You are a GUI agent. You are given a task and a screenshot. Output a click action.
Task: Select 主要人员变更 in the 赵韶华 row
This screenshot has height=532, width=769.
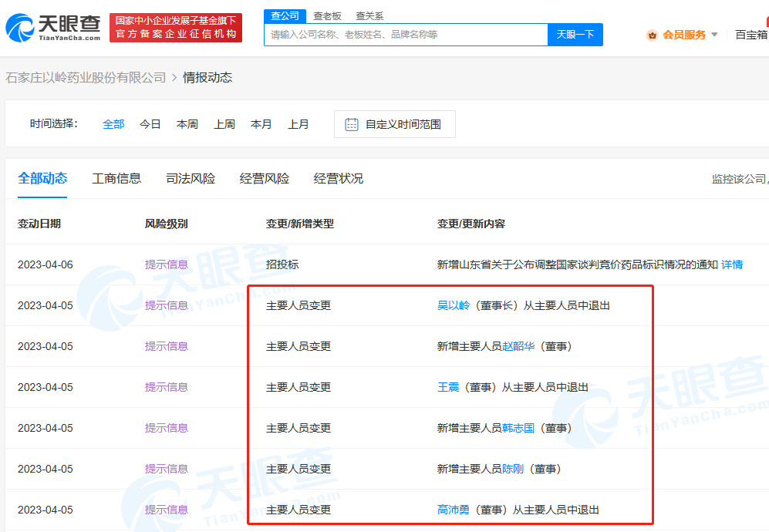[298, 346]
